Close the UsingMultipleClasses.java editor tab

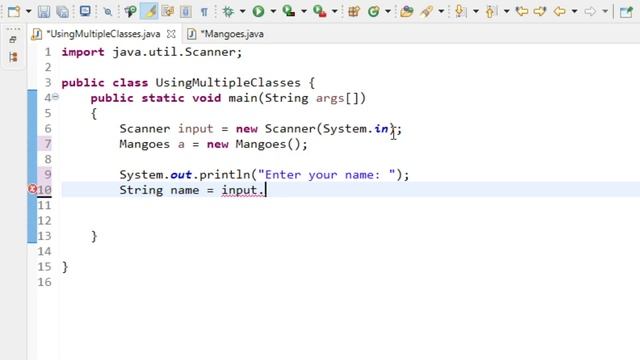tap(171, 34)
